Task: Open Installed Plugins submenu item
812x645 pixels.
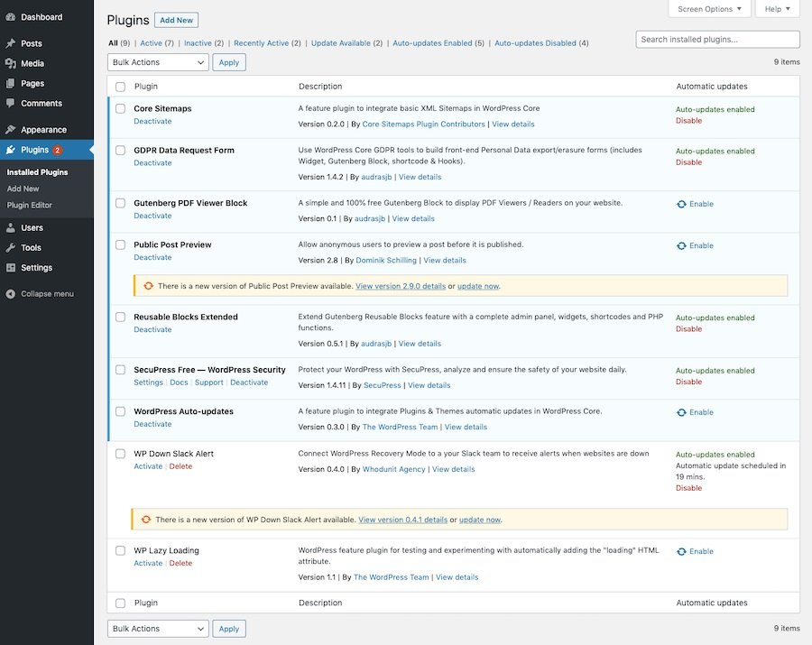Action: pyautogui.click(x=37, y=172)
